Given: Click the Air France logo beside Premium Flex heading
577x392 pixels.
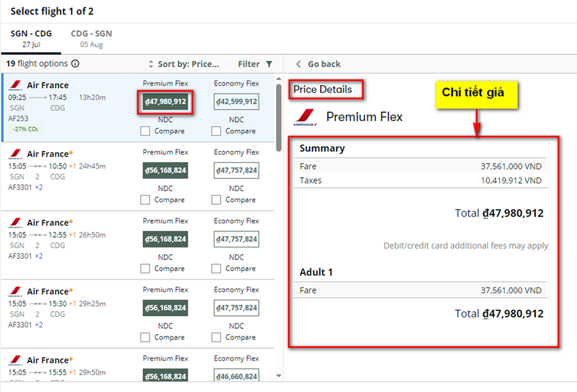Looking at the screenshot, I should [305, 118].
